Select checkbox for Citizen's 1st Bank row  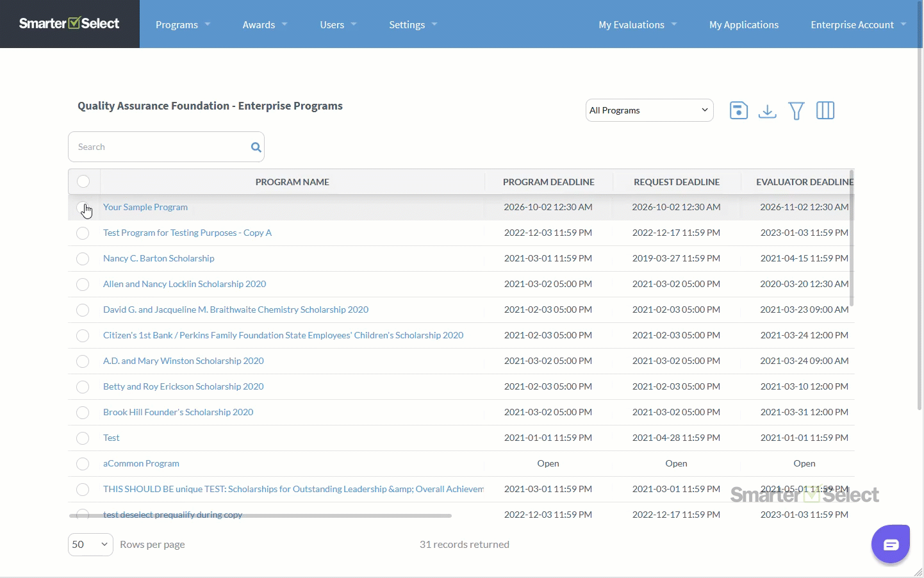click(x=83, y=335)
